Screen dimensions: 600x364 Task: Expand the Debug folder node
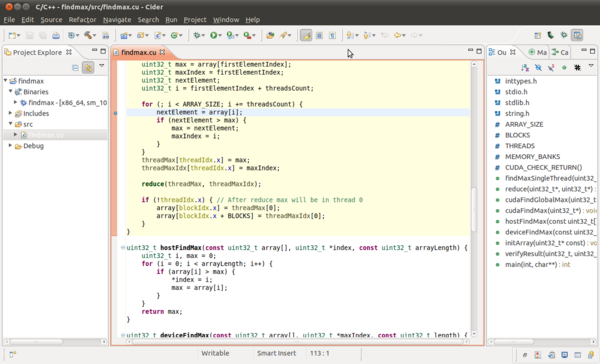tap(10, 145)
